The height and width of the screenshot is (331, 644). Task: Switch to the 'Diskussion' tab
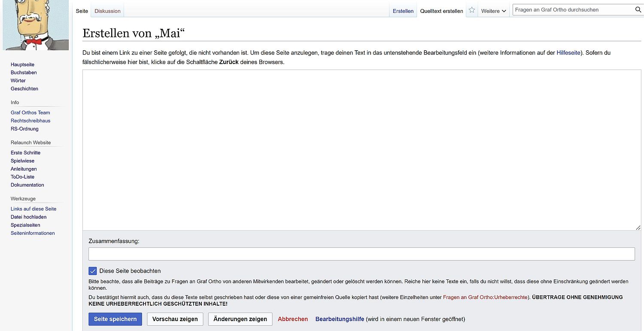point(107,11)
